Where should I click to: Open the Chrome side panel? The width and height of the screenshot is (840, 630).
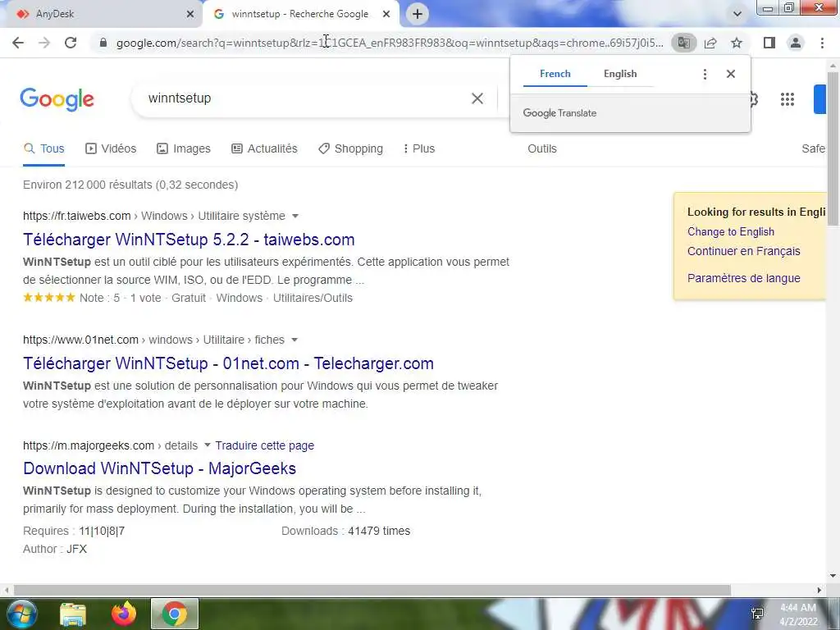(x=769, y=43)
